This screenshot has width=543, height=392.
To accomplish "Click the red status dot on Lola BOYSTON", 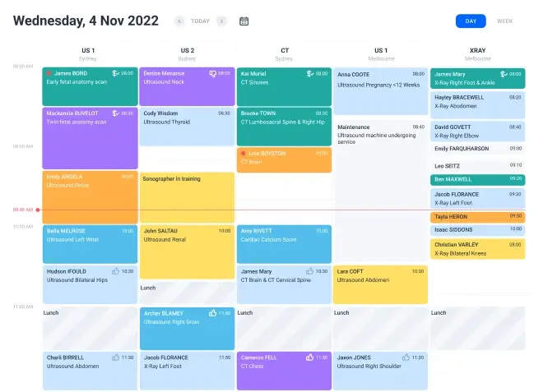I will click(x=243, y=153).
